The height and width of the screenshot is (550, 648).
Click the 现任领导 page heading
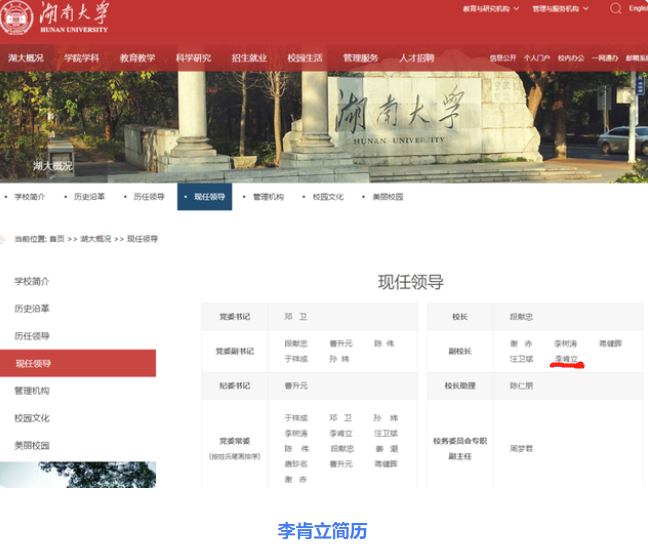411,282
